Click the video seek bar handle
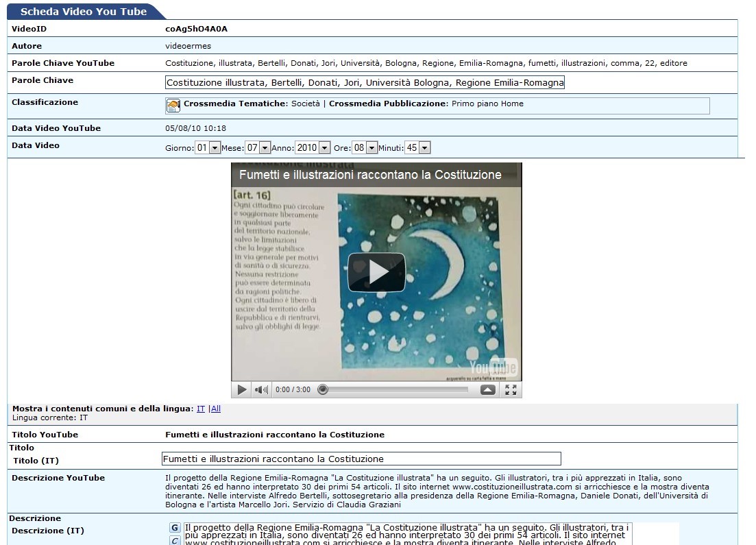Viewport: 756px width, 545px height. click(323, 389)
